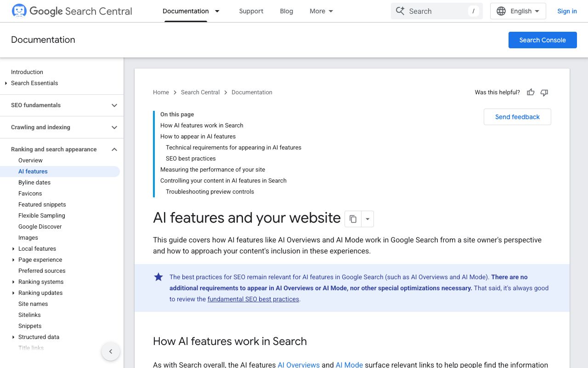Expand Page experience in sidebar
Image resolution: width=588 pixels, height=368 pixels.
(x=13, y=260)
